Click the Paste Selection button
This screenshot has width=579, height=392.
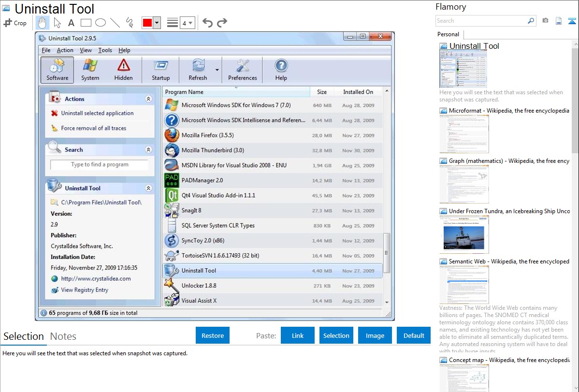coord(336,335)
